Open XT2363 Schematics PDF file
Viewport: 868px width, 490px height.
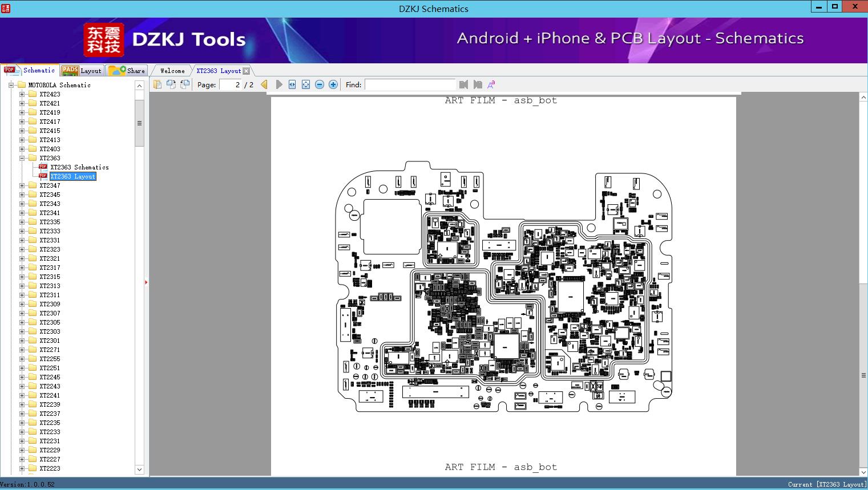[x=79, y=167]
